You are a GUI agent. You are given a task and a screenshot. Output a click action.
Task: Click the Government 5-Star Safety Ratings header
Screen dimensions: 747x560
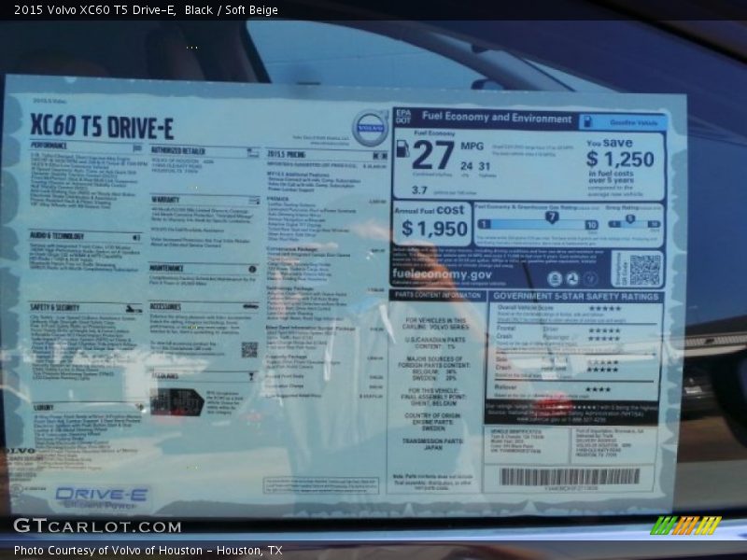[x=576, y=296]
